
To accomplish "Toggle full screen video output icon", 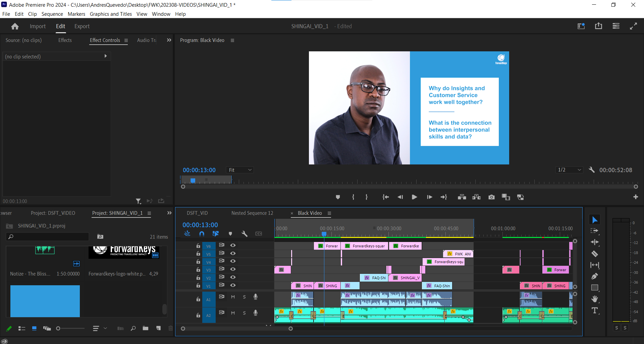I will (x=633, y=26).
